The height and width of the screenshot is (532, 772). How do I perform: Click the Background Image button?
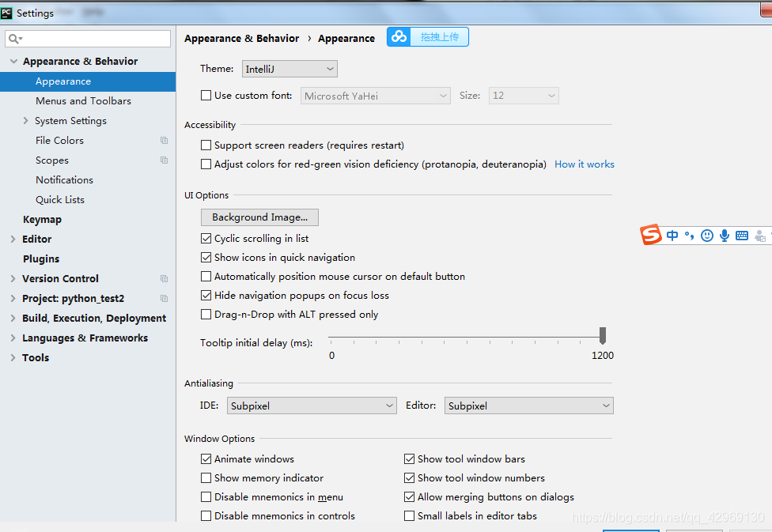pyautogui.click(x=259, y=217)
